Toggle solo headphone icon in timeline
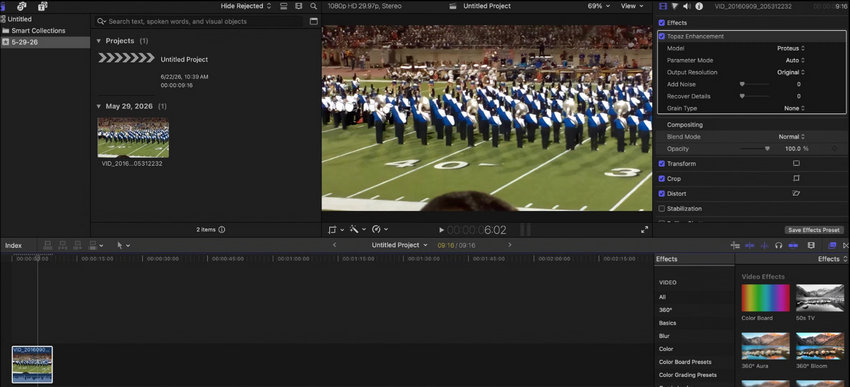 tap(778, 245)
